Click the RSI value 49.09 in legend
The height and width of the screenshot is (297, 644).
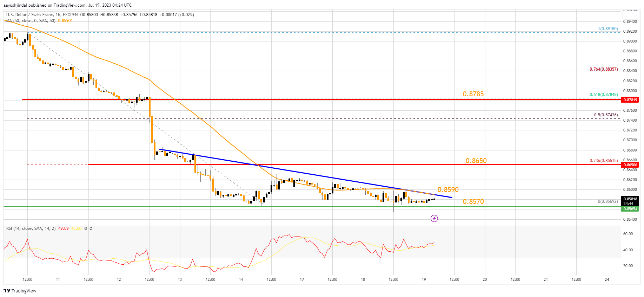63,228
